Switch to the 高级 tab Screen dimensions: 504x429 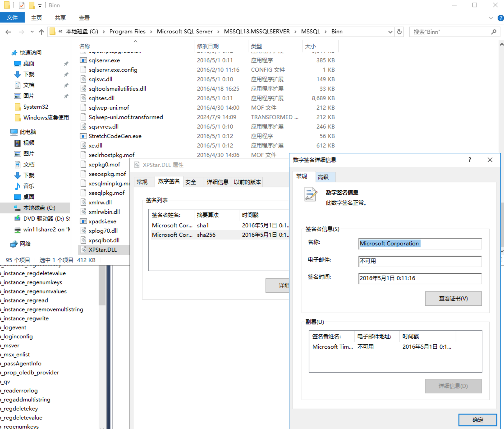click(323, 177)
